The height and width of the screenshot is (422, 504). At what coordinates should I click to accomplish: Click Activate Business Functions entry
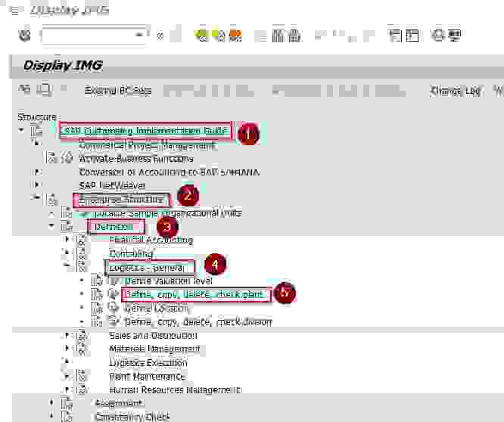tap(136, 159)
